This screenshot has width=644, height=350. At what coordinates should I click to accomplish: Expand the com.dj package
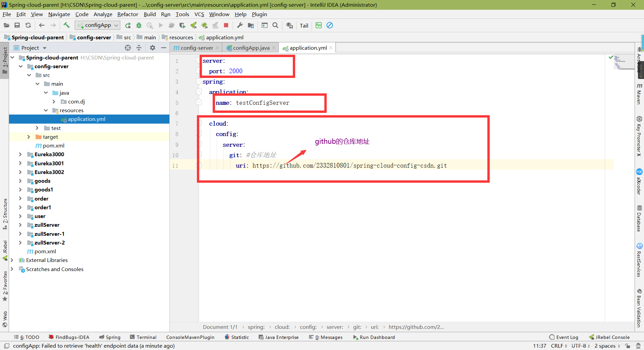click(54, 101)
